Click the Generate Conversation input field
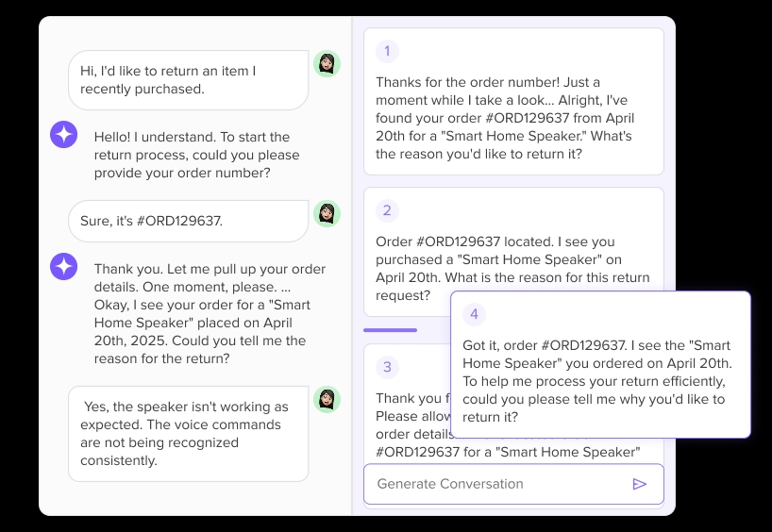The width and height of the screenshot is (772, 532). (x=513, y=484)
